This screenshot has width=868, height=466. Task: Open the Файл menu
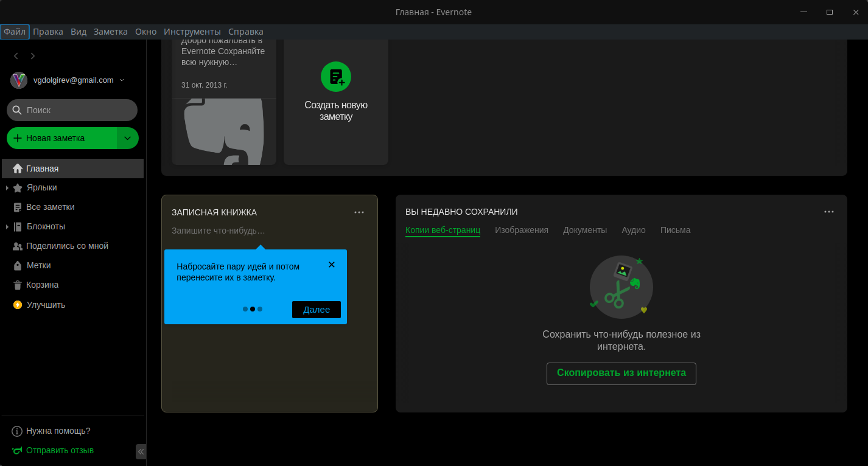pyautogui.click(x=15, y=32)
